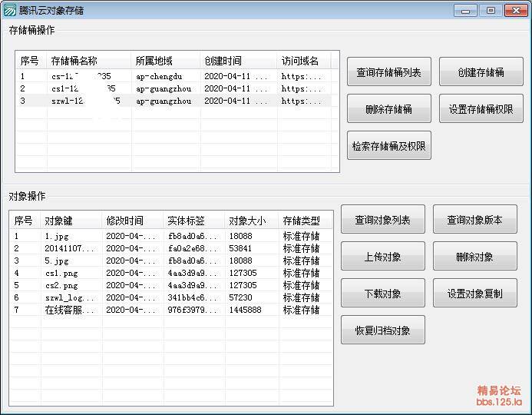Click object size value 57230

tap(240, 297)
